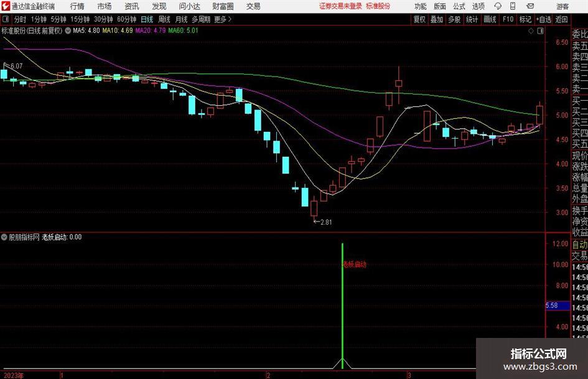The image size is (588, 379).
Task: Open the 版面 menu
Action: tap(440, 6)
